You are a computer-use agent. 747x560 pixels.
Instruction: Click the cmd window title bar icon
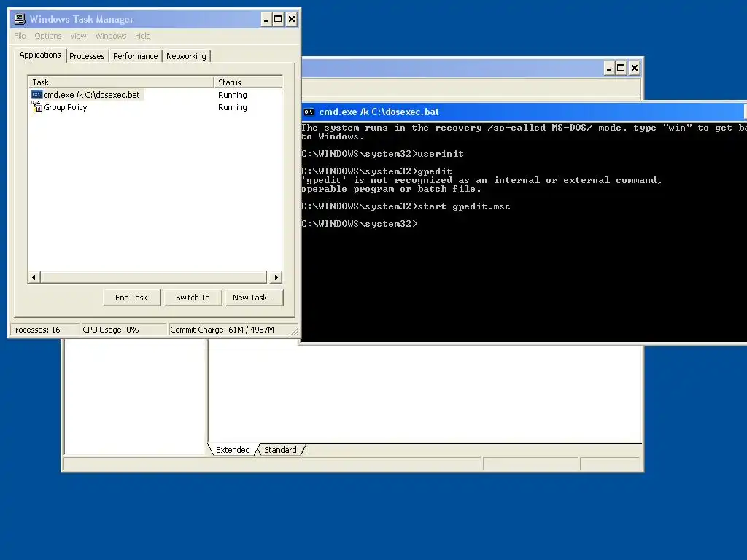309,112
